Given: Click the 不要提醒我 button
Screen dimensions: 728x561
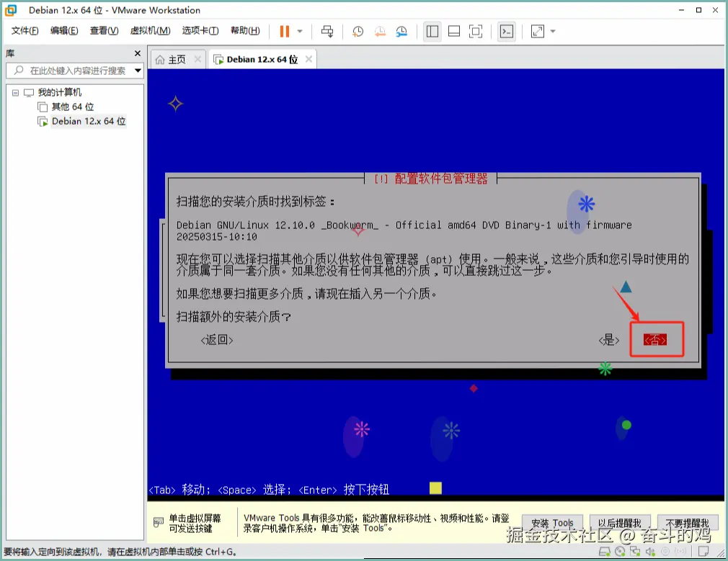Looking at the screenshot, I should pyautogui.click(x=688, y=523).
